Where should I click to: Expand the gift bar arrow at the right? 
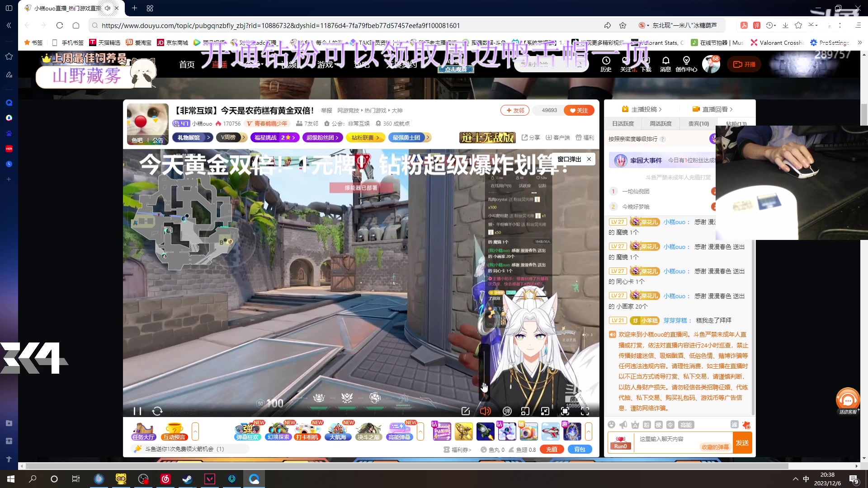pos(589,432)
